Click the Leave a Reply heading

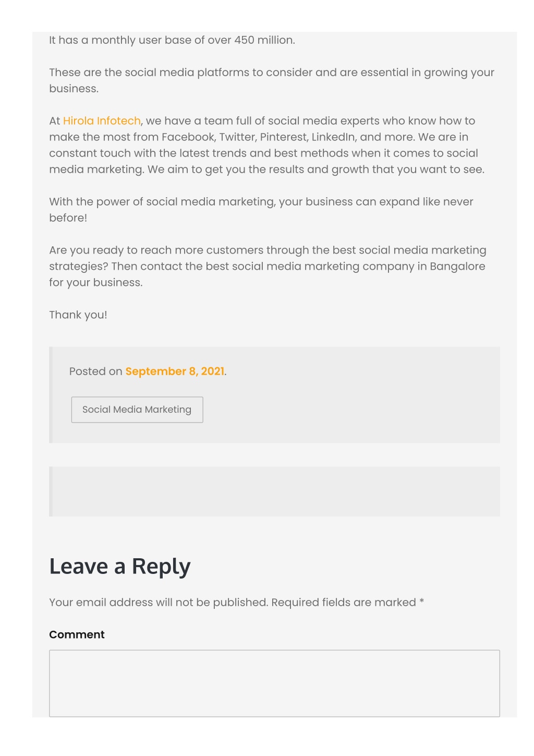120,566
